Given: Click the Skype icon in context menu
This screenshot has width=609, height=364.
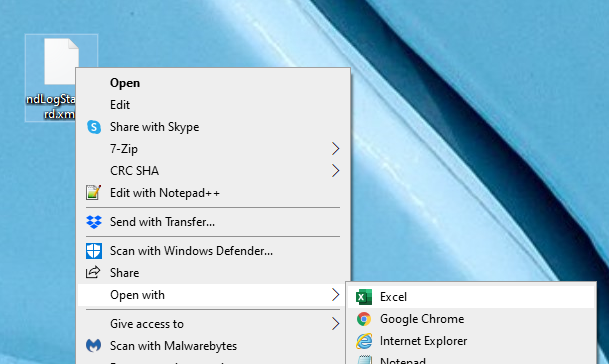Looking at the screenshot, I should (x=94, y=127).
